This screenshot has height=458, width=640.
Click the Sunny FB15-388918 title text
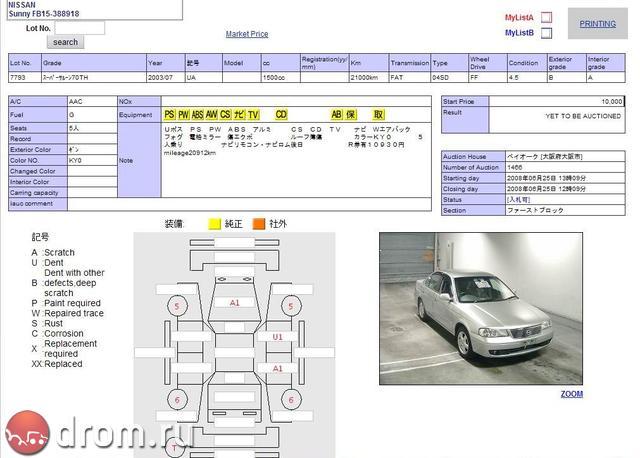click(x=44, y=13)
